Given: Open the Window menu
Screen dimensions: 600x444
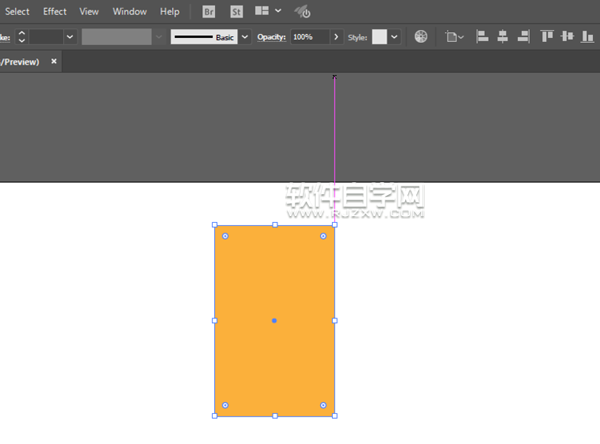Looking at the screenshot, I should point(129,12).
